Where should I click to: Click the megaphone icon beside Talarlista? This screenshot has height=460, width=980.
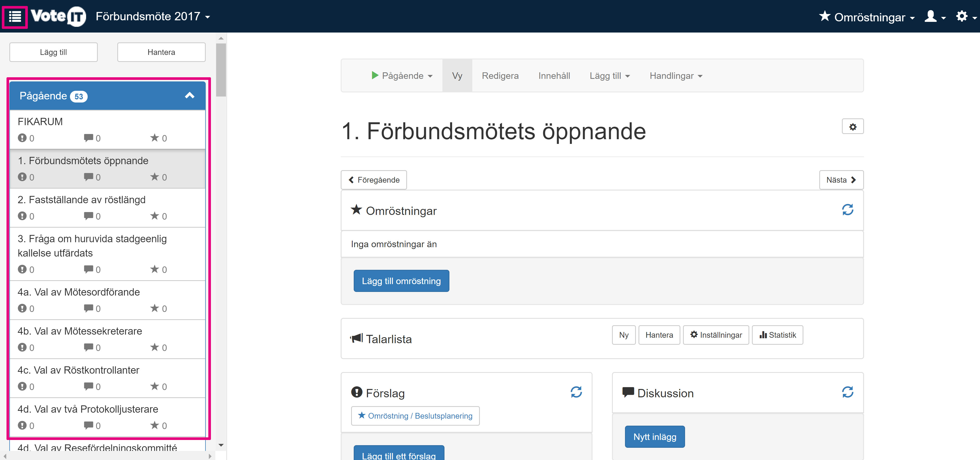[357, 338]
